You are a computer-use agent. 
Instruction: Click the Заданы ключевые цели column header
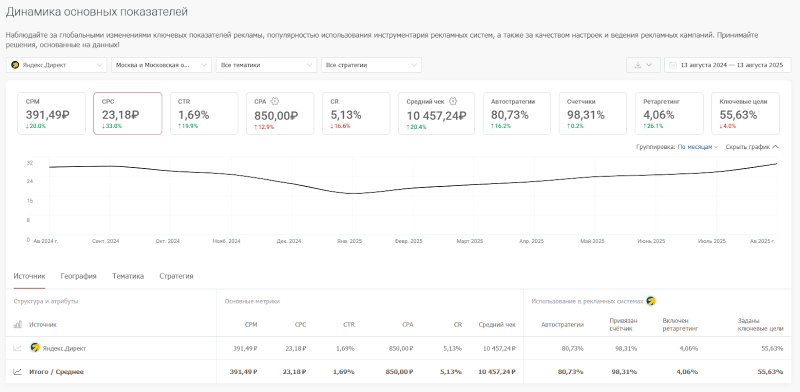coord(760,324)
